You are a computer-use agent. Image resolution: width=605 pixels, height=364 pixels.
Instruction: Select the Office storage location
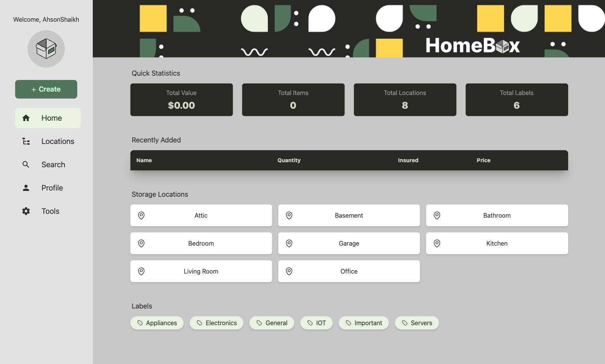click(348, 271)
